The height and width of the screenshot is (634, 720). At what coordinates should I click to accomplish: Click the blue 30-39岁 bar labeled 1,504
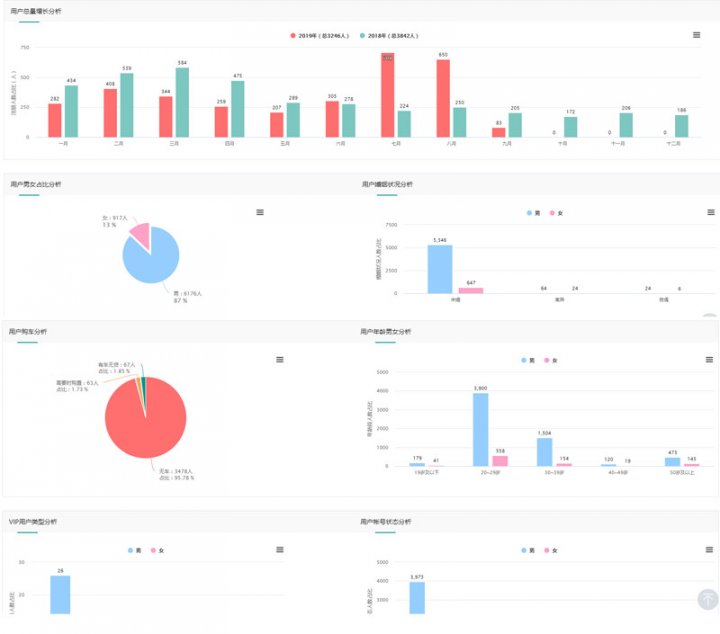(545, 452)
